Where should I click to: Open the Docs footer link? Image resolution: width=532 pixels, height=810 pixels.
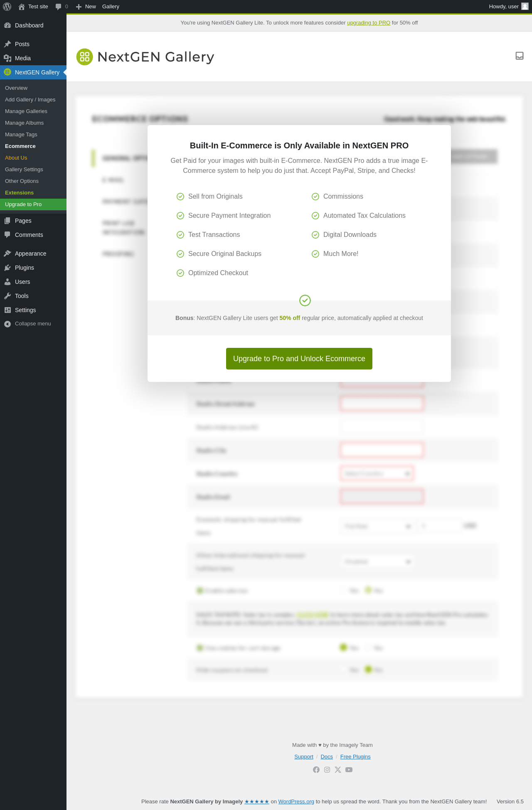[x=327, y=757]
